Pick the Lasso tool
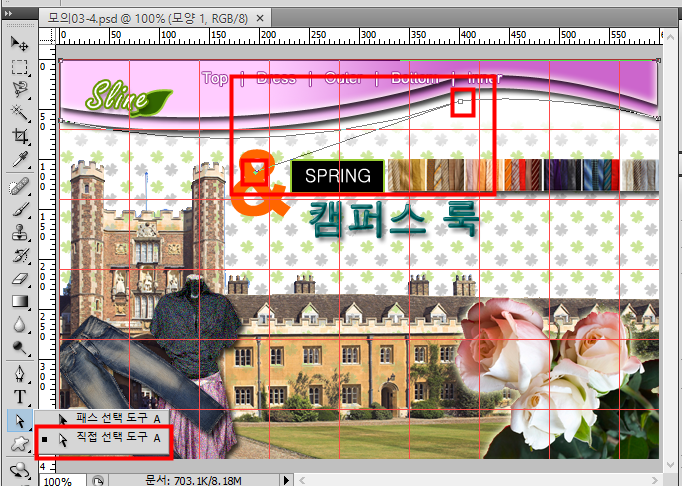Screen dimensions: 682x486 click(19, 89)
